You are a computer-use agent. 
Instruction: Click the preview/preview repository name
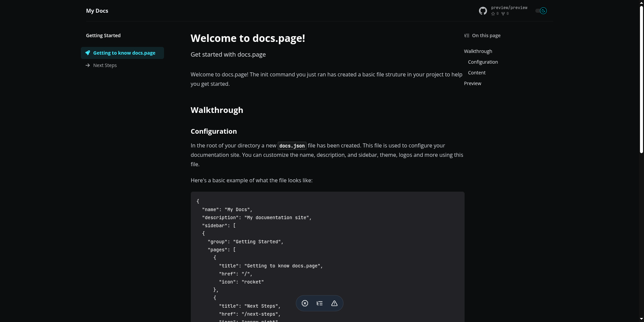pos(509,8)
